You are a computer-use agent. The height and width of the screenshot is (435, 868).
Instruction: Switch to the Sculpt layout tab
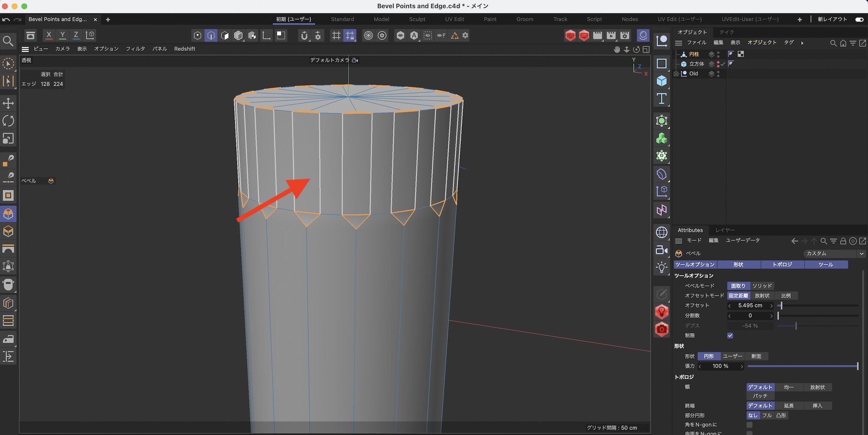[417, 20]
